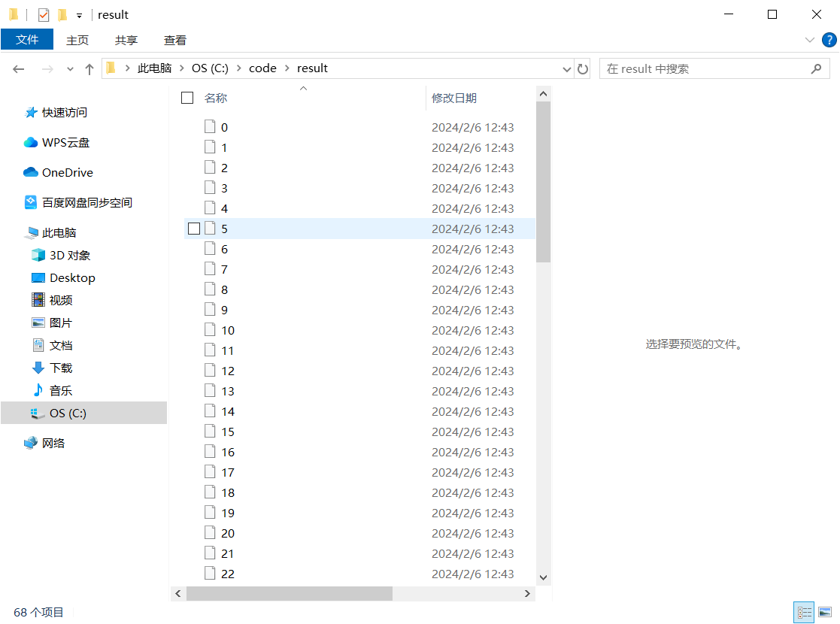
Task: Expand chevron after OS (C:) breadcrumb
Action: point(239,68)
